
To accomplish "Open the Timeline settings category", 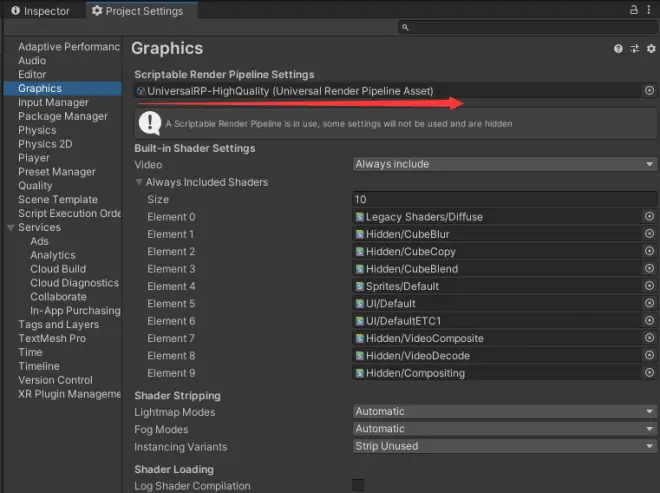I will pyautogui.click(x=39, y=366).
